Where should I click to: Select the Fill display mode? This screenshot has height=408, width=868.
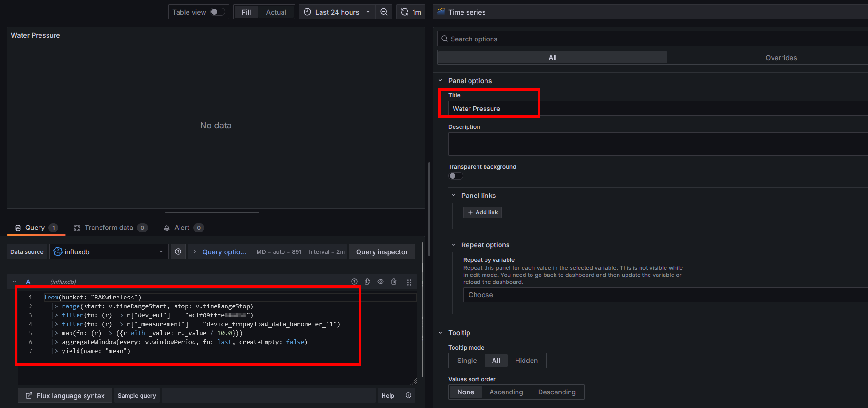pos(246,12)
